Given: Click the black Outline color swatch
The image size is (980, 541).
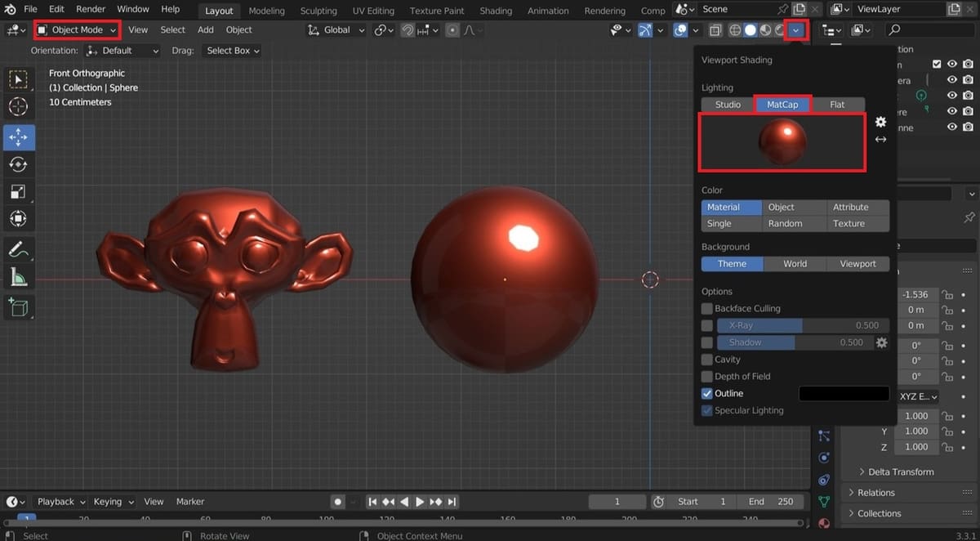Looking at the screenshot, I should pos(844,394).
